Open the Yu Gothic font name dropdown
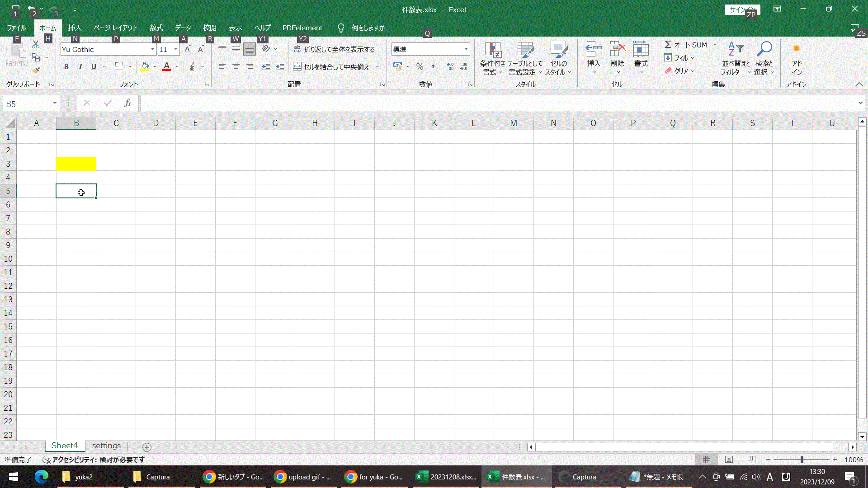 pos(152,49)
